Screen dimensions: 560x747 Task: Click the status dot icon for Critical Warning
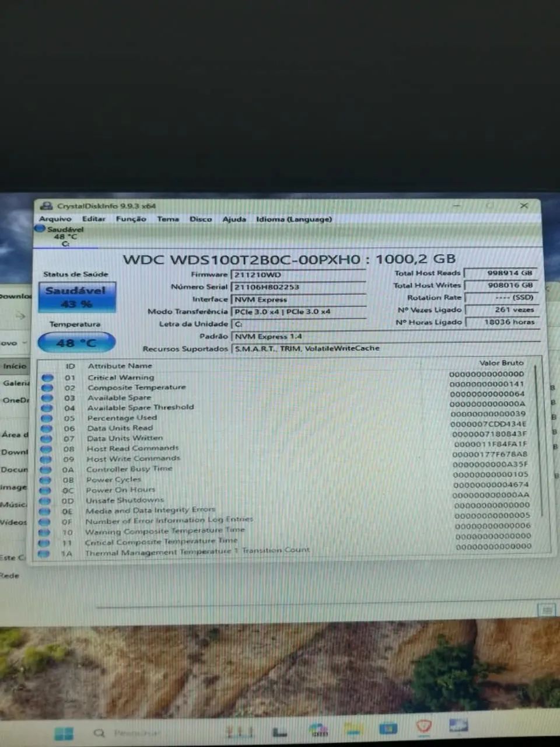coord(47,378)
